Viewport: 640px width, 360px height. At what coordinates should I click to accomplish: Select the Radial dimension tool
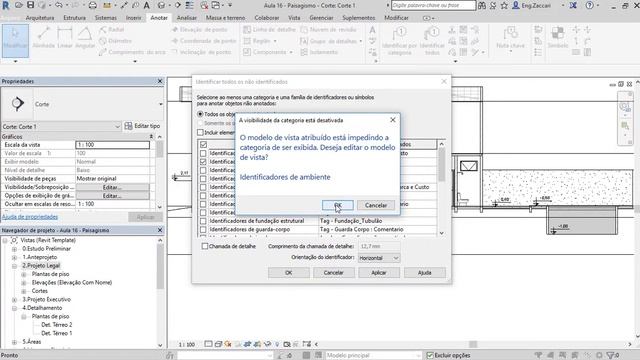(x=111, y=29)
